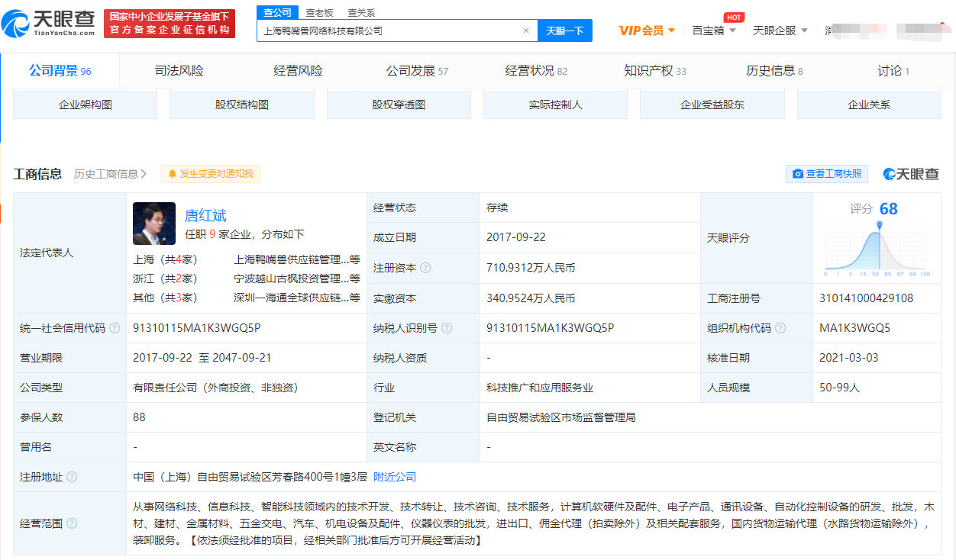Click help icon beside 经营范围
956x560 pixels.
(x=72, y=523)
